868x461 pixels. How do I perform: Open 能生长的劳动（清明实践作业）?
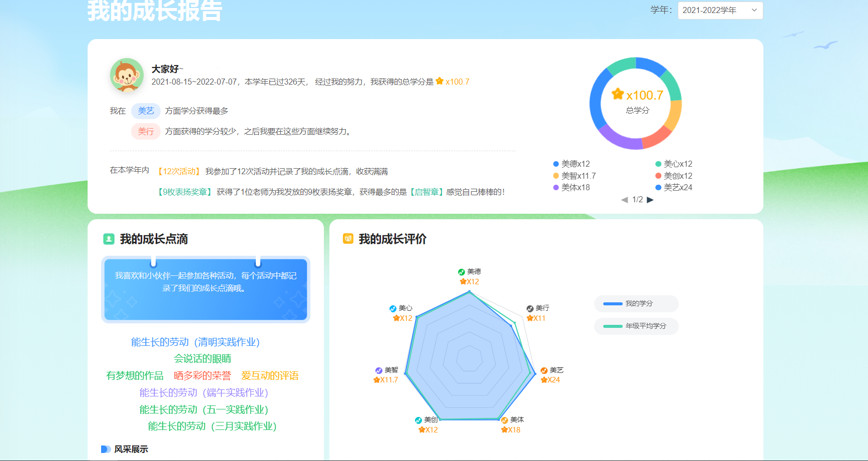coord(195,342)
